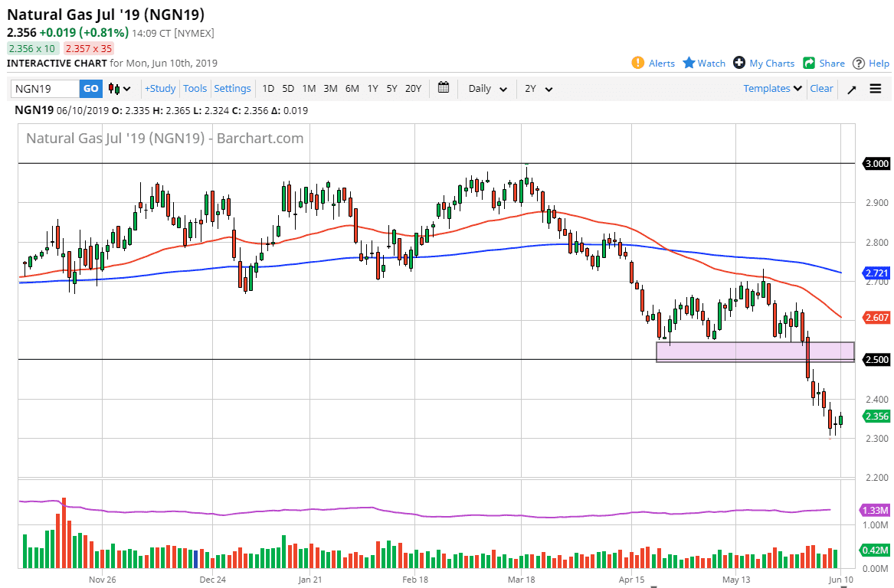Viewport: 894px width, 588px height.
Task: Open the Templates dropdown
Action: [772, 88]
